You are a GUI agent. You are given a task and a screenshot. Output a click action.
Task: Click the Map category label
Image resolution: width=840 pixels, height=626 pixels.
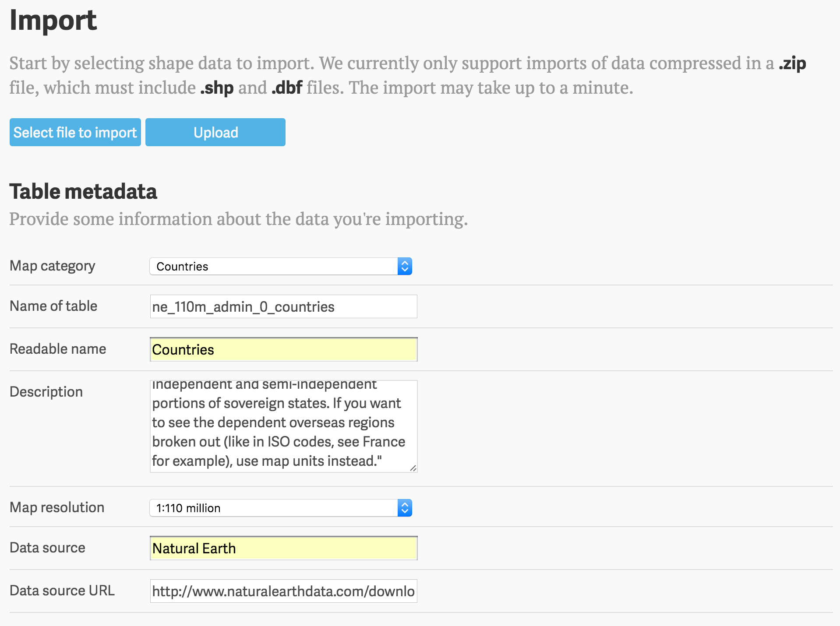pos(53,266)
